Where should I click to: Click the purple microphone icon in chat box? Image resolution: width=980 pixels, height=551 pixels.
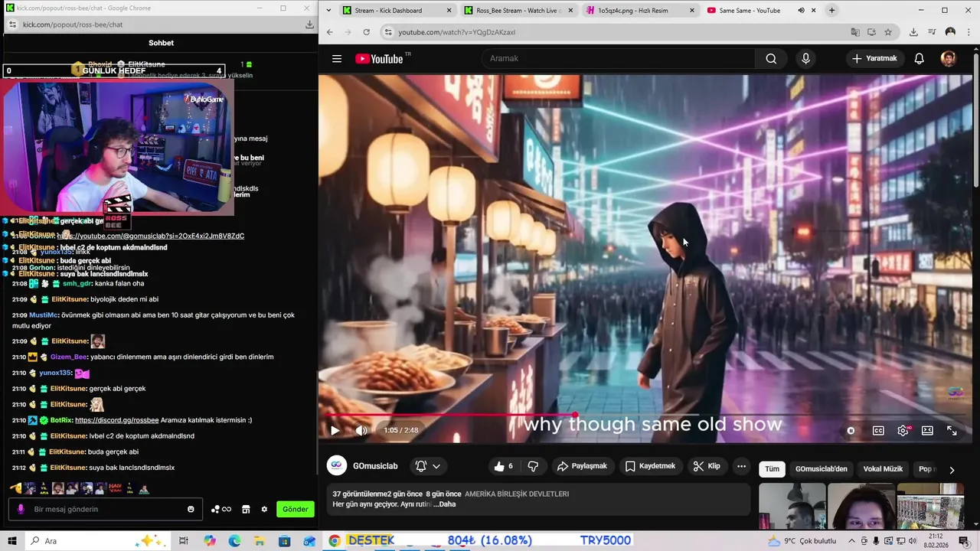[x=21, y=509]
